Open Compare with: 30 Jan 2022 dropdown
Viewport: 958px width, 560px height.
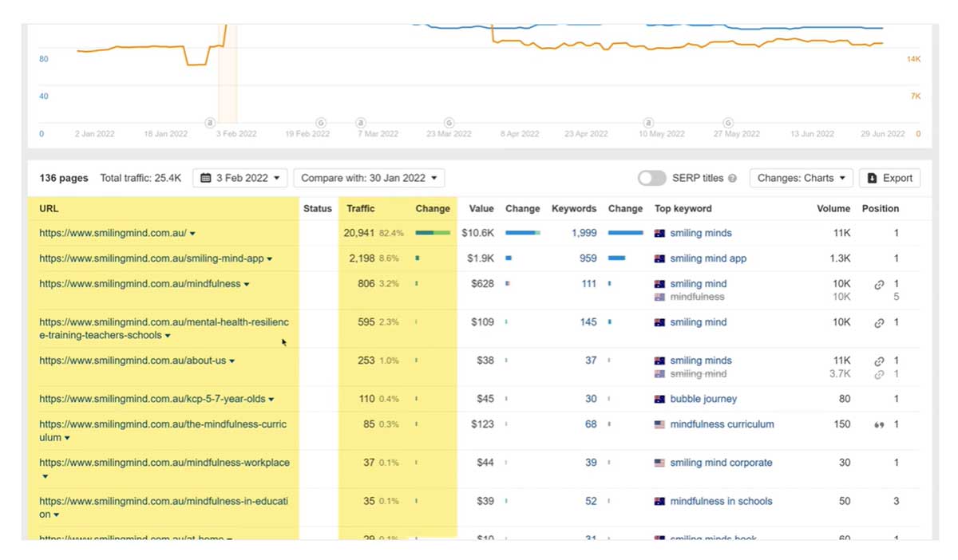(x=369, y=178)
